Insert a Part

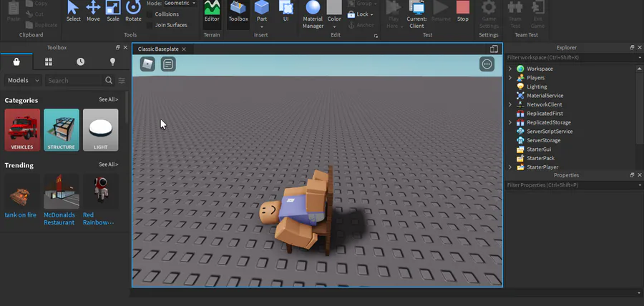click(262, 11)
